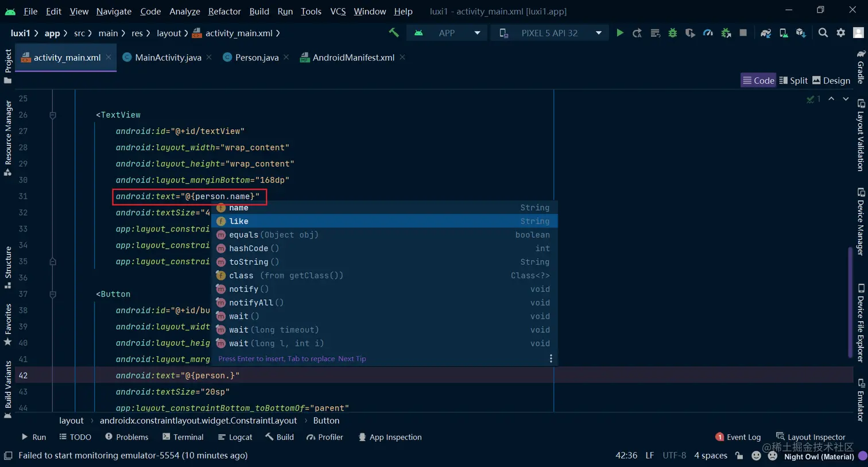868x467 pixels.
Task: Open the Emulator side panel
Action: [861, 400]
